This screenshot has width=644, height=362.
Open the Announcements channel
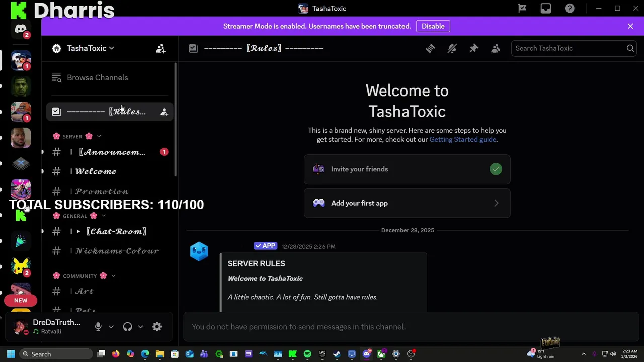tap(110, 152)
